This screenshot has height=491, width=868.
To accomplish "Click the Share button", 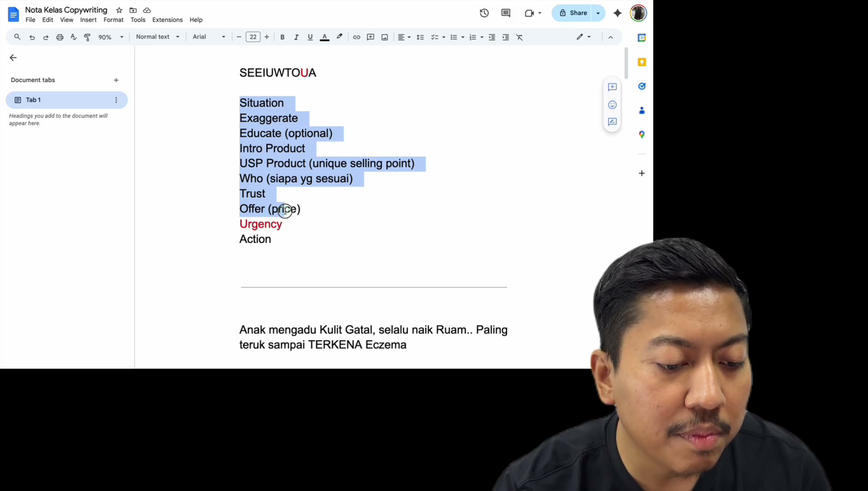I will pos(572,13).
